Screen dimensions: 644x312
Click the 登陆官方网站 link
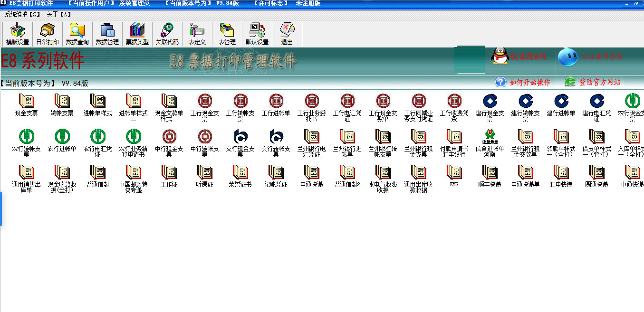click(592, 82)
